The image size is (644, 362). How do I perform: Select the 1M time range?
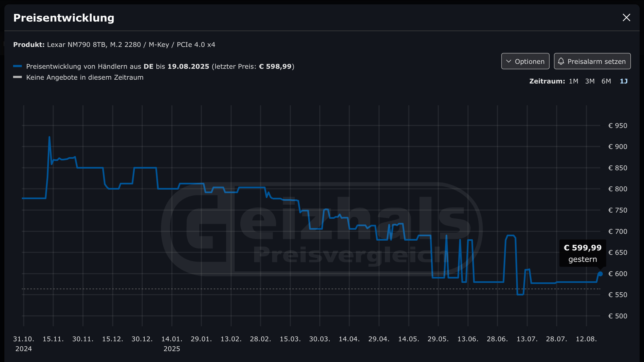[573, 81]
